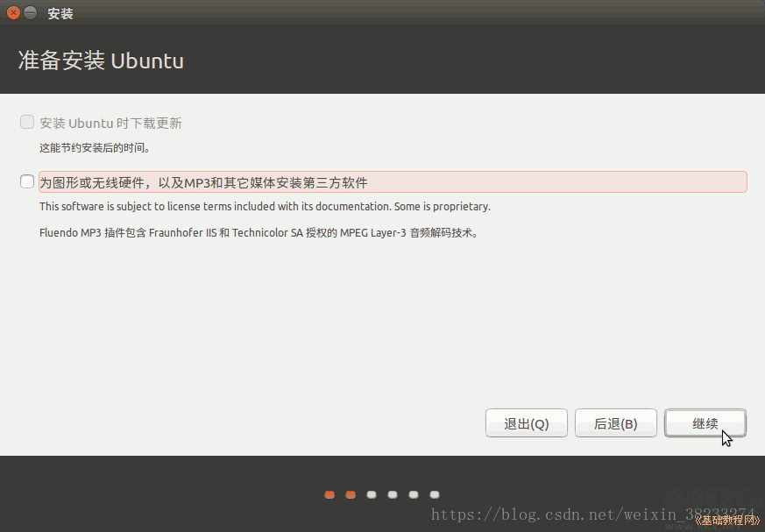Click the third progress step indicator

click(x=371, y=494)
